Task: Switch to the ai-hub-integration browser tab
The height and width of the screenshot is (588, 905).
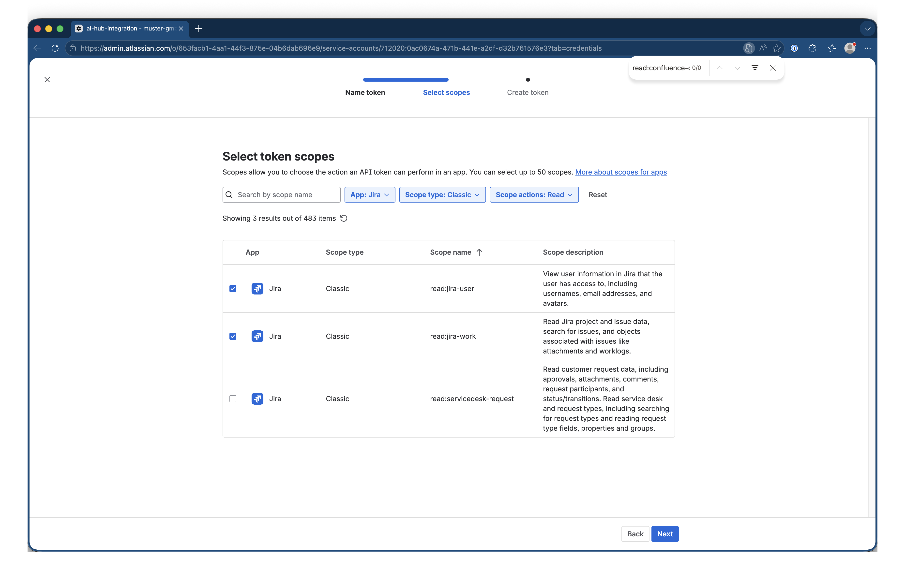Action: pos(130,29)
